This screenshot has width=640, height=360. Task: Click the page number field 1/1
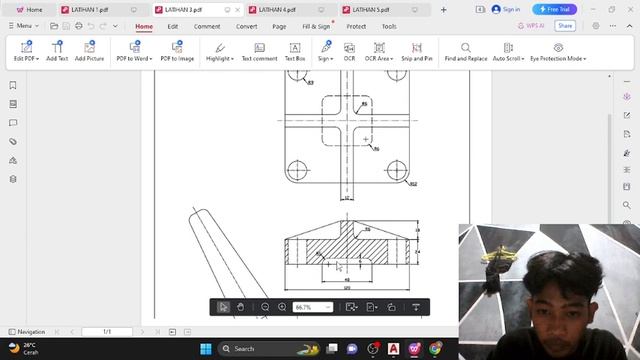point(107,332)
